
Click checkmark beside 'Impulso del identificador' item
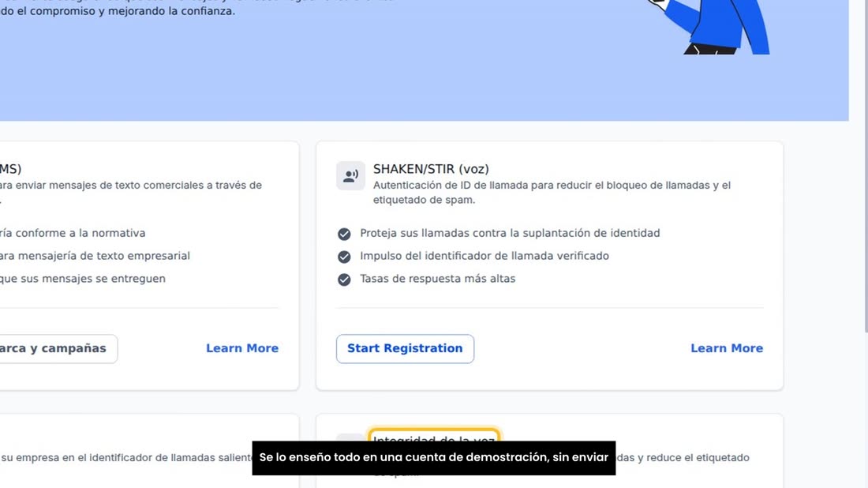(x=344, y=257)
